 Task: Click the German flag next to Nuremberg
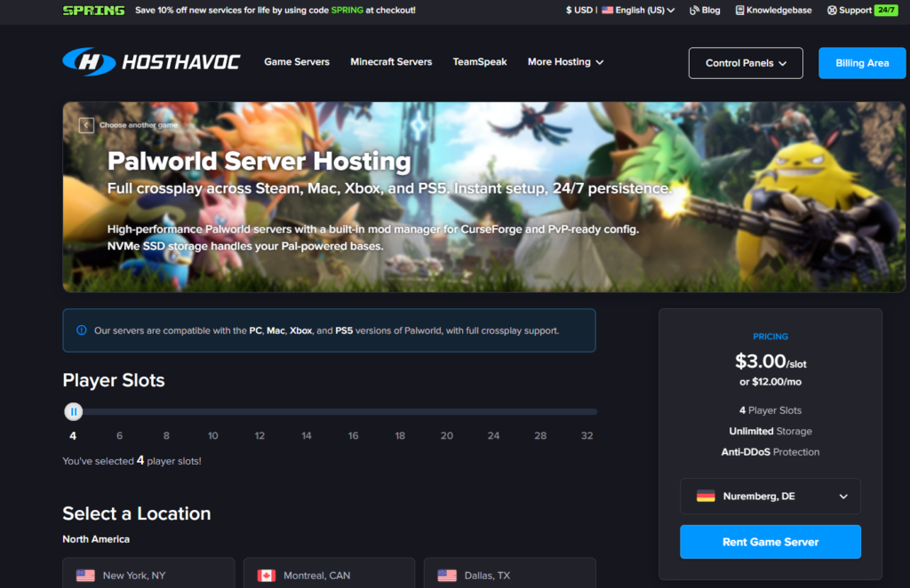coord(706,496)
